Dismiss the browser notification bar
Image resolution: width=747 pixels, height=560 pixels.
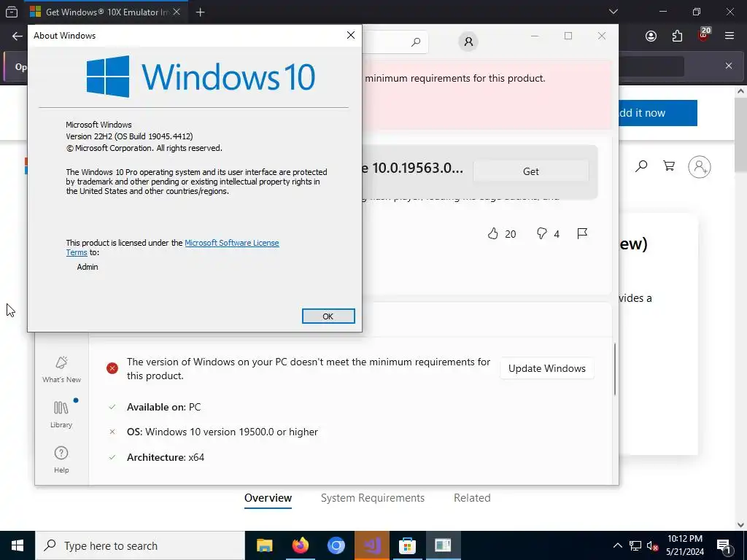(729, 66)
